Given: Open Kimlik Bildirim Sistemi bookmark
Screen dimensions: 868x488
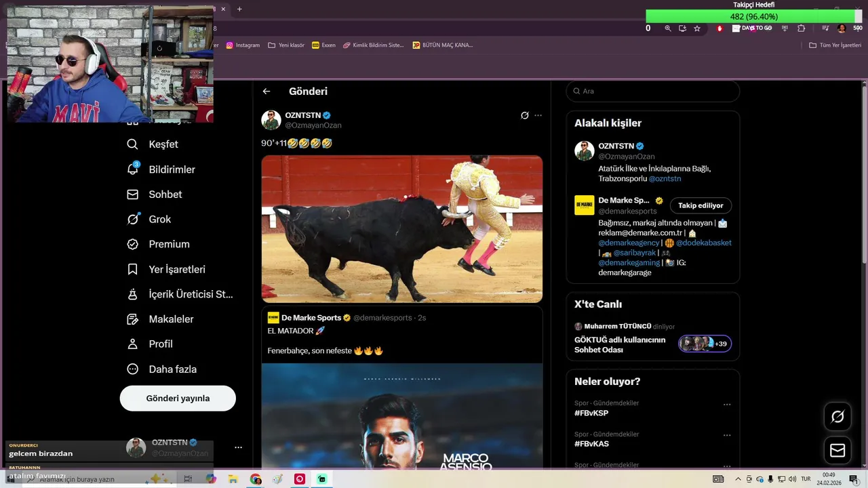Looking at the screenshot, I should (373, 45).
